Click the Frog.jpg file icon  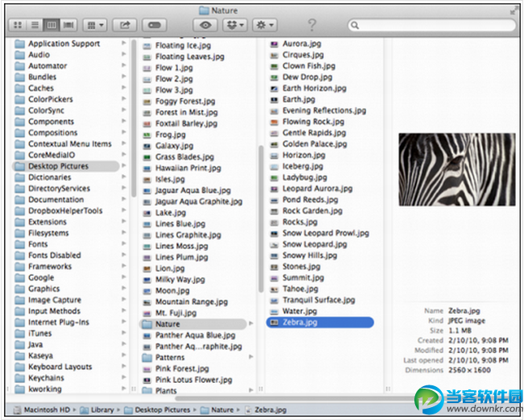[147, 135]
